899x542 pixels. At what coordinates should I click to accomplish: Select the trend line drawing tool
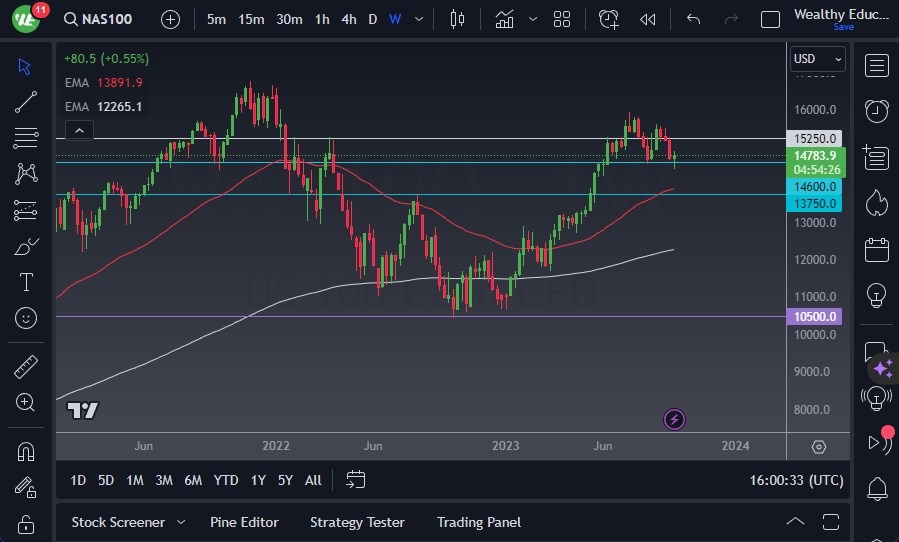pyautogui.click(x=27, y=101)
